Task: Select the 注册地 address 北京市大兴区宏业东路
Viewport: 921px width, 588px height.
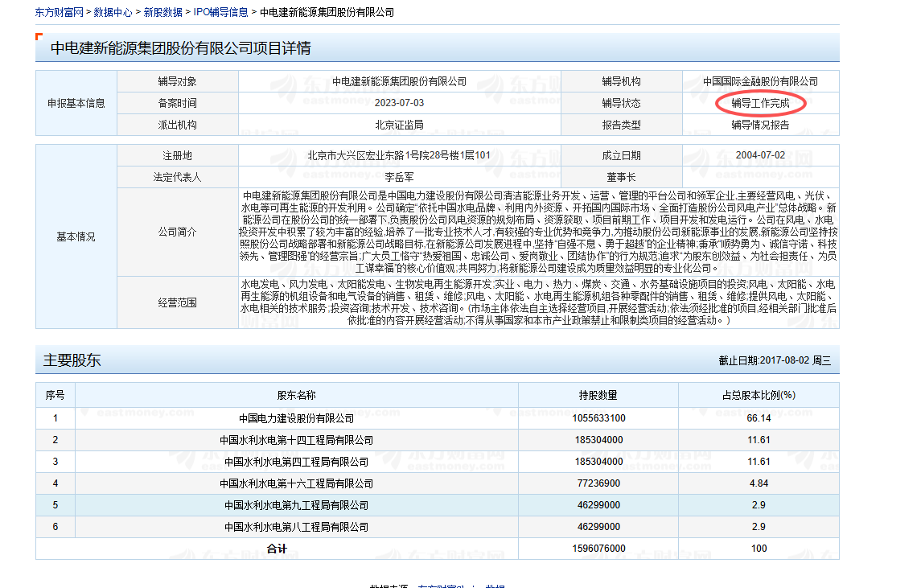Action: click(399, 156)
